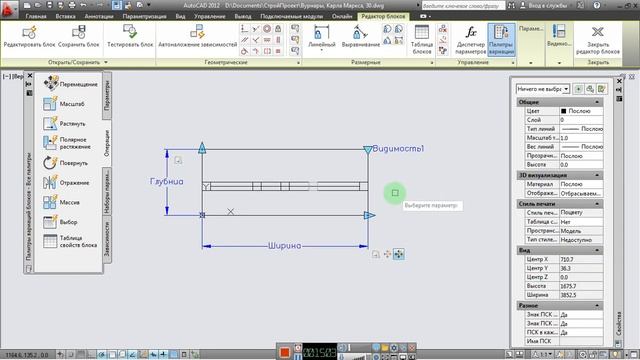This screenshot has height=360, width=640.
Task: Click the search keyword input field
Action: coord(463,5)
